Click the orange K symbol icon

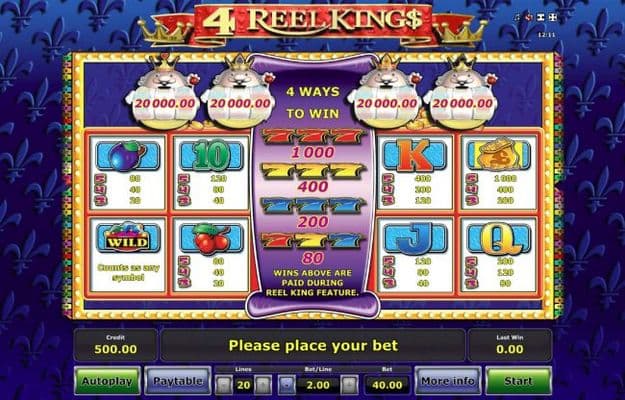(415, 155)
